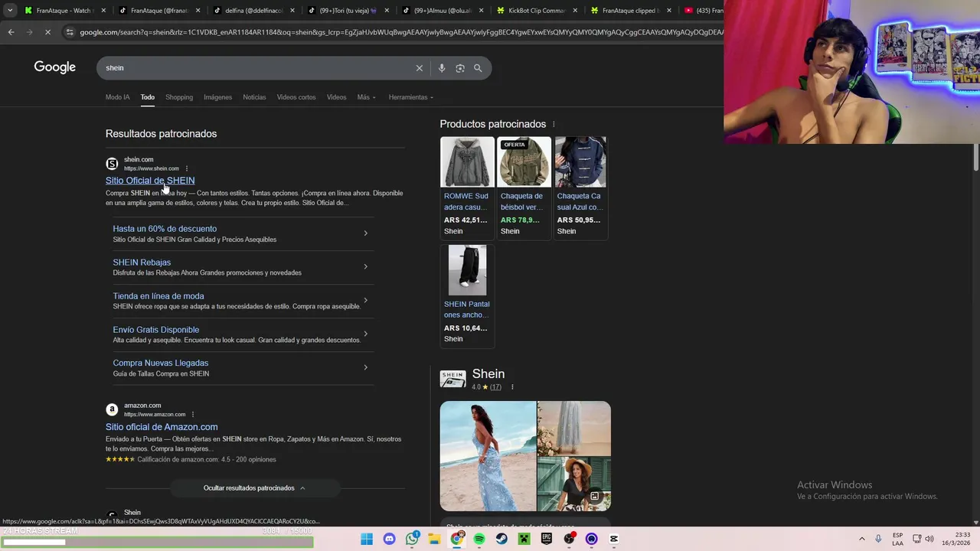Screen dimensions: 980x551
Task: Switch to delfina TikTok browser tab
Action: [253, 11]
